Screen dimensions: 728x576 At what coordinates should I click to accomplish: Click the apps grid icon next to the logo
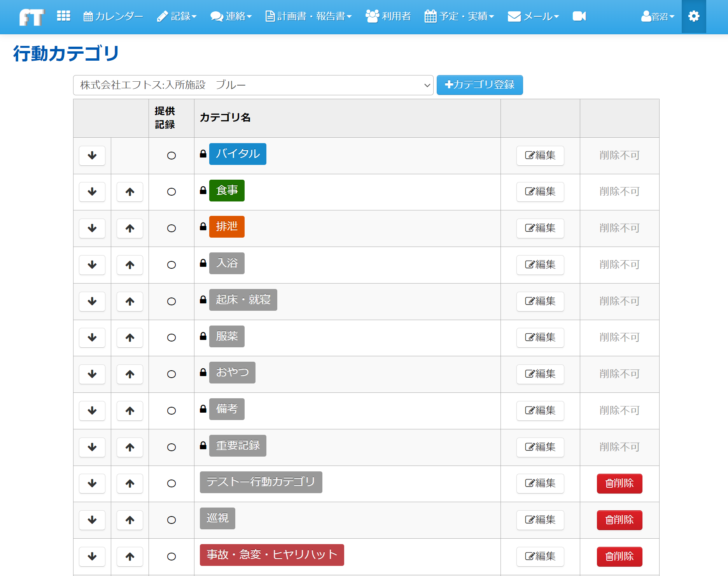(63, 16)
